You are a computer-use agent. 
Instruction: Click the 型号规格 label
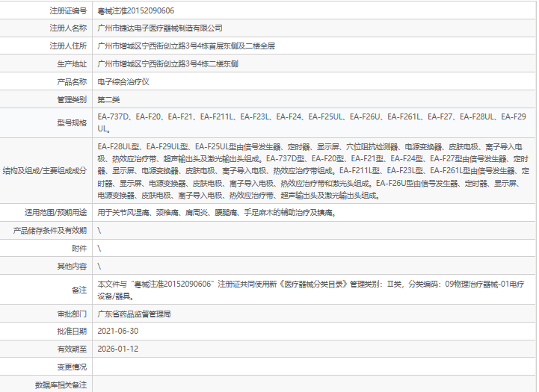tap(72, 123)
